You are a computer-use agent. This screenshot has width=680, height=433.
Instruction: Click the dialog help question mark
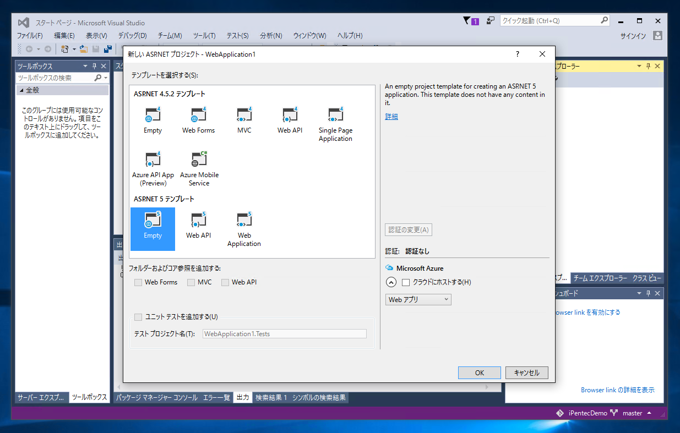coord(517,54)
